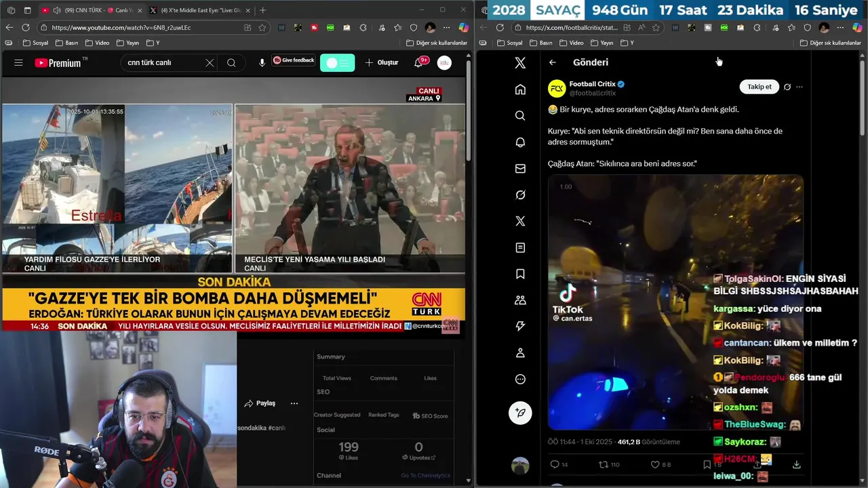The image size is (868, 488).
Task: Open X Communities people icon
Action: (520, 300)
